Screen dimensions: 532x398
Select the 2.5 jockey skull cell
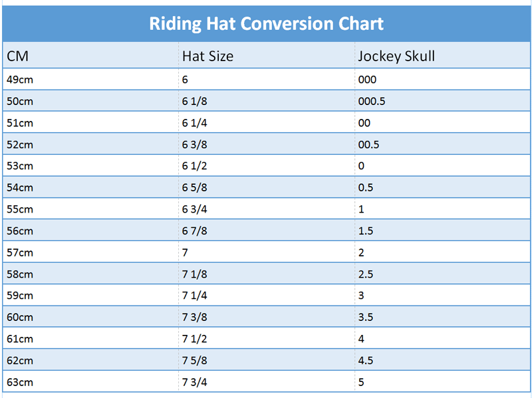[x=365, y=274]
